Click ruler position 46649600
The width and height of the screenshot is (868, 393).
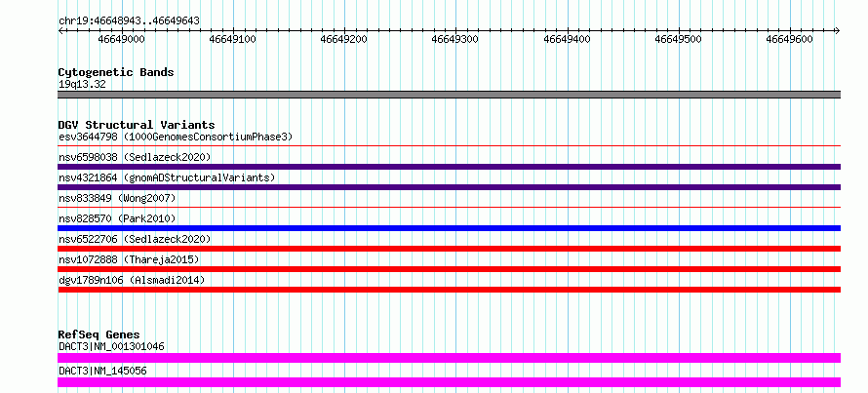(x=789, y=39)
